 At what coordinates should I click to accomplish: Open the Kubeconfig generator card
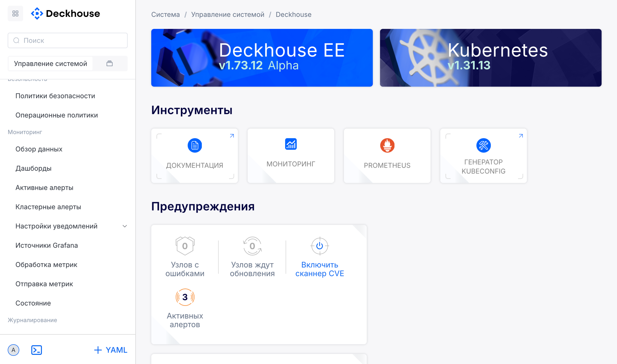483,156
